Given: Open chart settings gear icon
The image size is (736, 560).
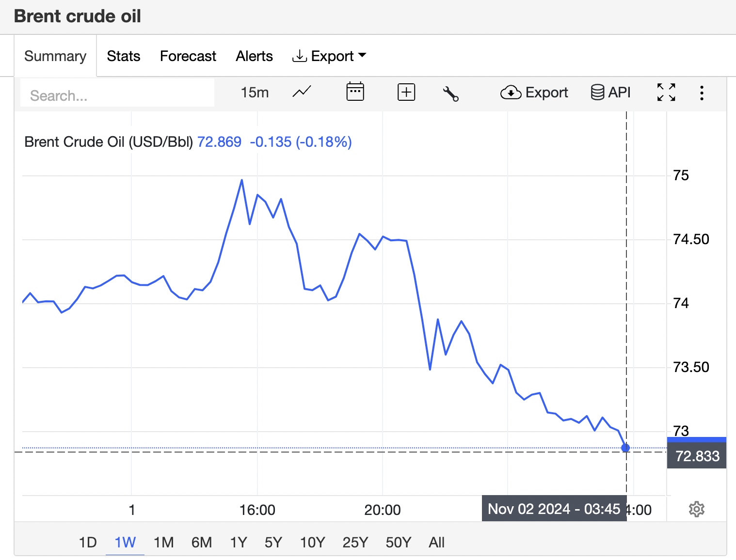Looking at the screenshot, I should 696,509.
